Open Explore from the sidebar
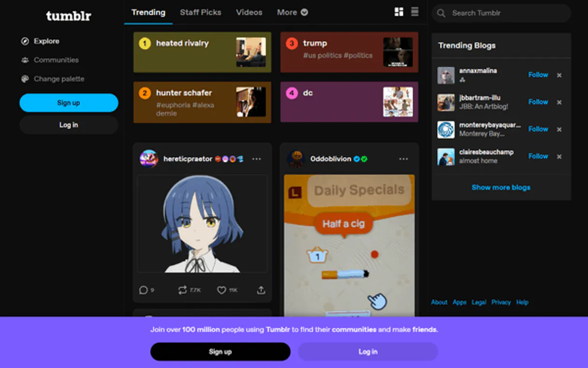 41,41
